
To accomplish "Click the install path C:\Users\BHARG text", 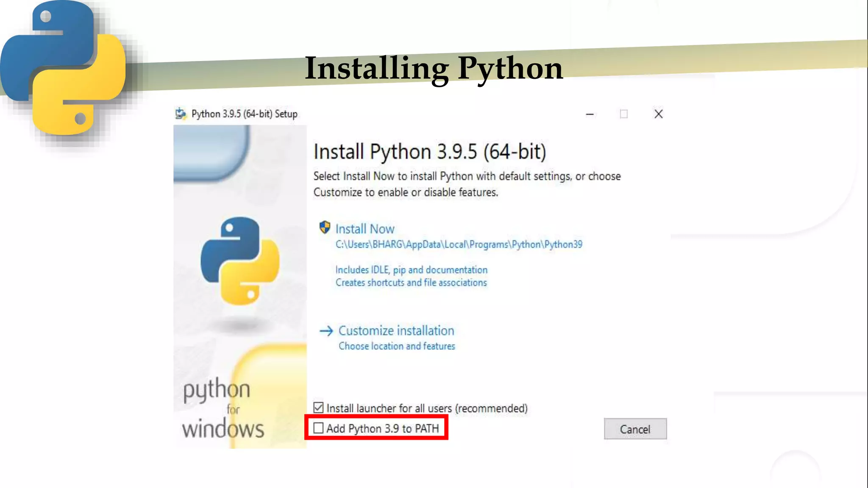I will click(x=459, y=244).
